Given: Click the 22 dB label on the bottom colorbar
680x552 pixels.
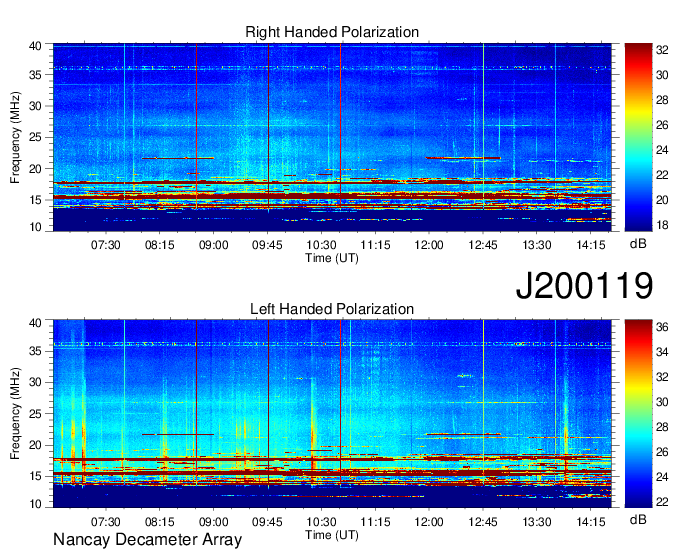Looking at the screenshot, I should tap(662, 502).
